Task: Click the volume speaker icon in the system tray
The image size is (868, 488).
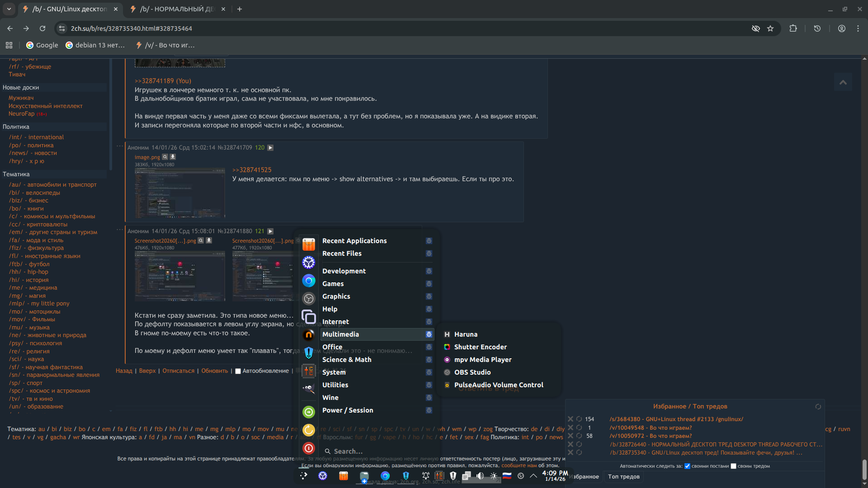Action: [x=480, y=476]
